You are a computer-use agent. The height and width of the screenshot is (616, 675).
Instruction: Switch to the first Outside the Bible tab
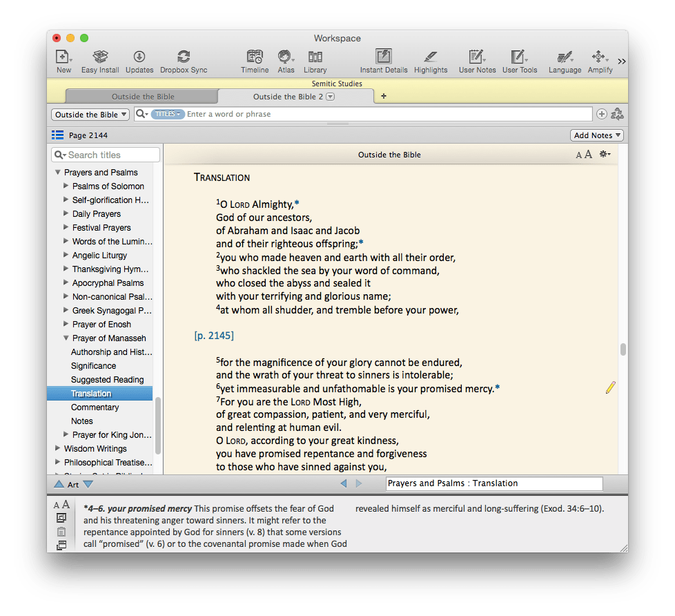click(x=143, y=97)
